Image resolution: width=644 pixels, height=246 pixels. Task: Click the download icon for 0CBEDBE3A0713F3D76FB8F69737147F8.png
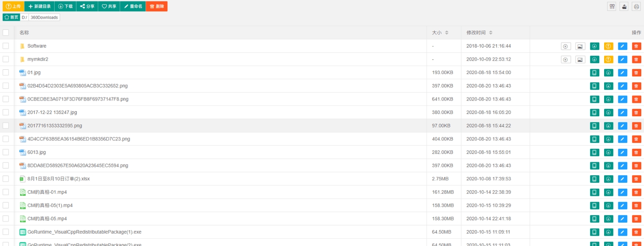tap(609, 99)
